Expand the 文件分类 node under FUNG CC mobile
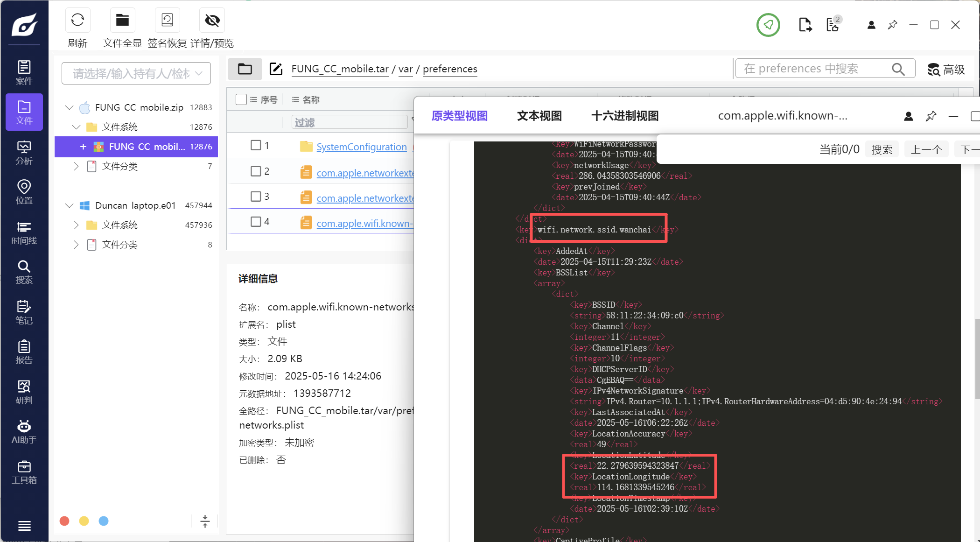This screenshot has width=980, height=542. (x=76, y=166)
